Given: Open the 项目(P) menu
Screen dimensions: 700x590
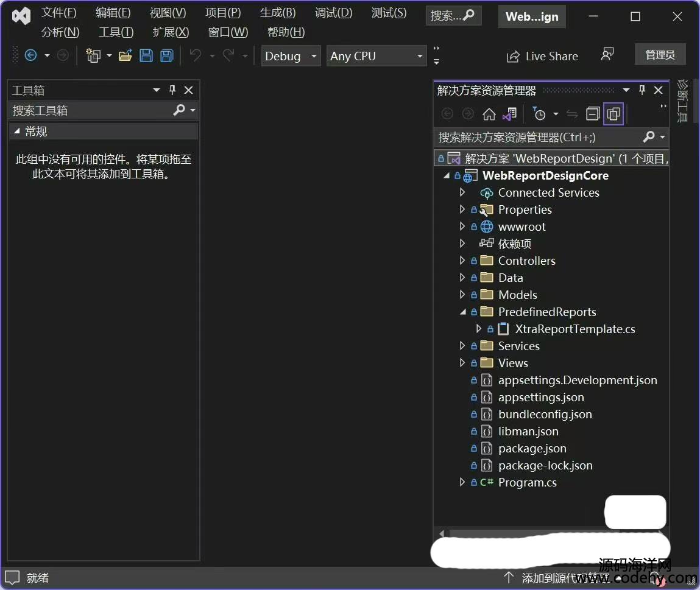Looking at the screenshot, I should (x=223, y=13).
